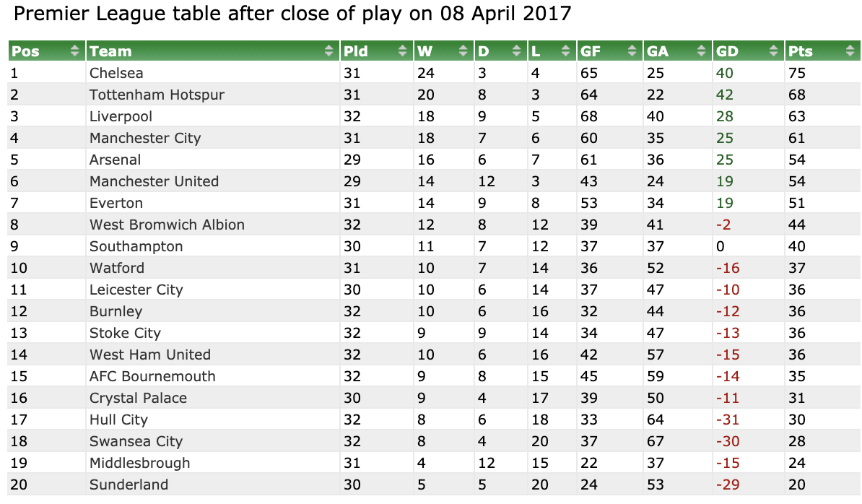862x504 pixels.
Task: Click on Tottenham Hotspur team name
Action: coord(157,95)
